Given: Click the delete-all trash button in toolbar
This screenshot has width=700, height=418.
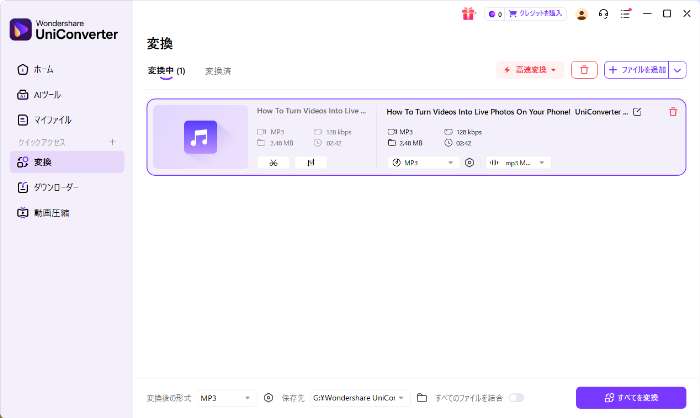Looking at the screenshot, I should click(x=584, y=70).
